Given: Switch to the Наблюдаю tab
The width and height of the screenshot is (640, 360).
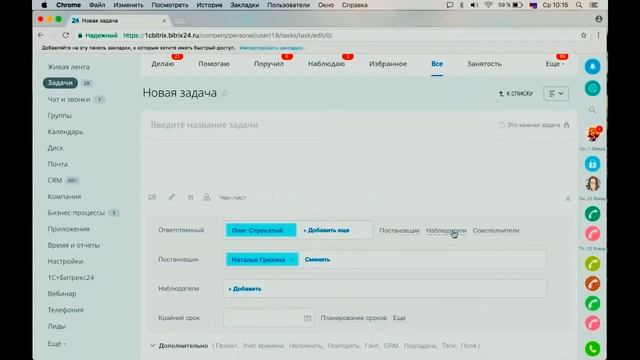Looking at the screenshot, I should point(326,64).
